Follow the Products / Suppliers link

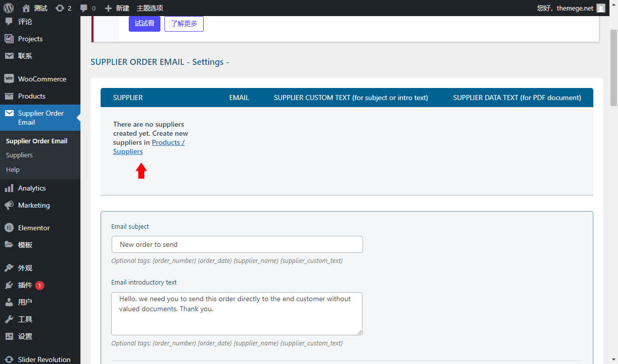pos(149,147)
